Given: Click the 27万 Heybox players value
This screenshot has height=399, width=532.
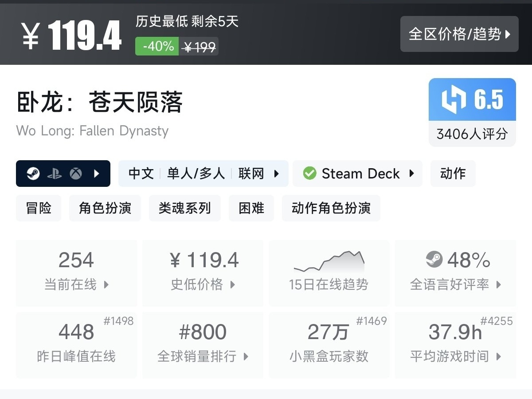Looking at the screenshot, I should (328, 332).
